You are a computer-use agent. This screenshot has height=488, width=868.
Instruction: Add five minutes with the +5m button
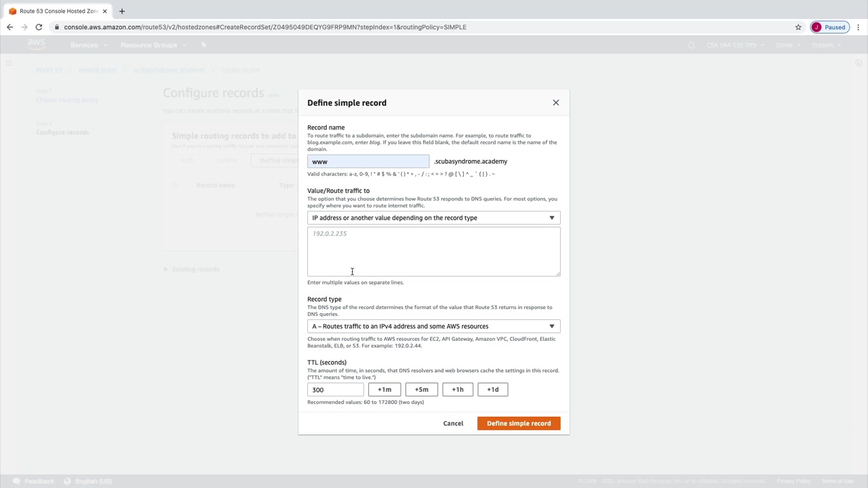click(422, 390)
